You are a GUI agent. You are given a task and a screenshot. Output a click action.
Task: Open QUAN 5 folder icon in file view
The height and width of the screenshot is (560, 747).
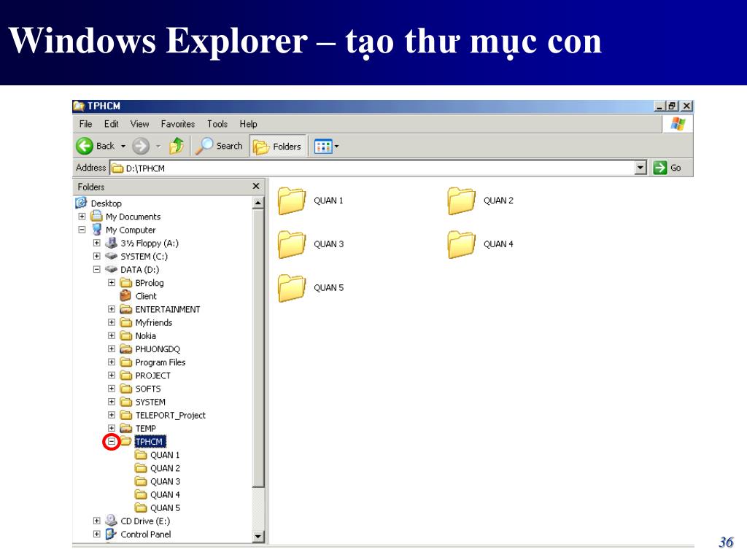(x=292, y=288)
